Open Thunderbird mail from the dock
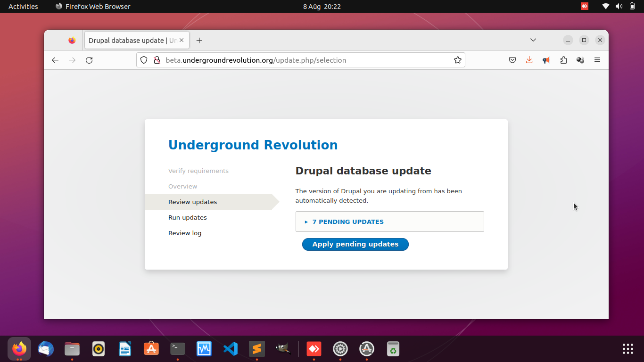Viewport: 644px width, 362px height. click(46, 349)
